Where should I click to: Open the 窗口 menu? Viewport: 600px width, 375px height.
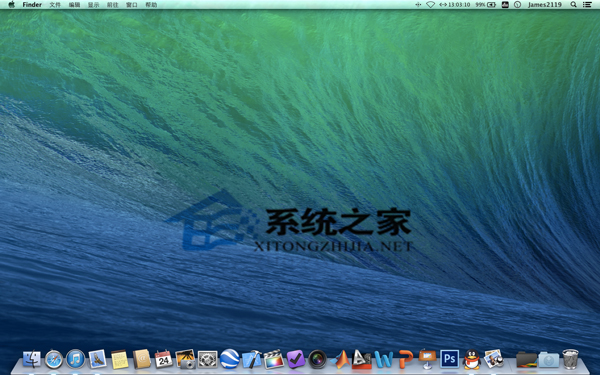click(132, 5)
